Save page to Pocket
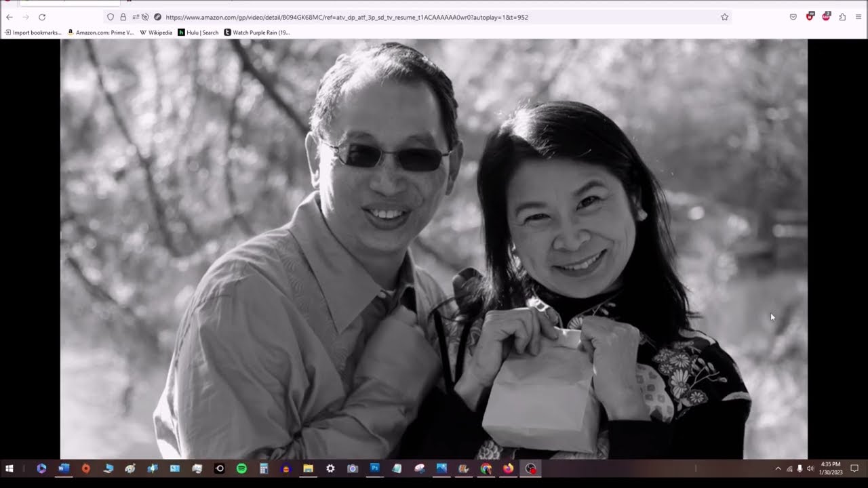This screenshot has height=488, width=868. (x=793, y=17)
